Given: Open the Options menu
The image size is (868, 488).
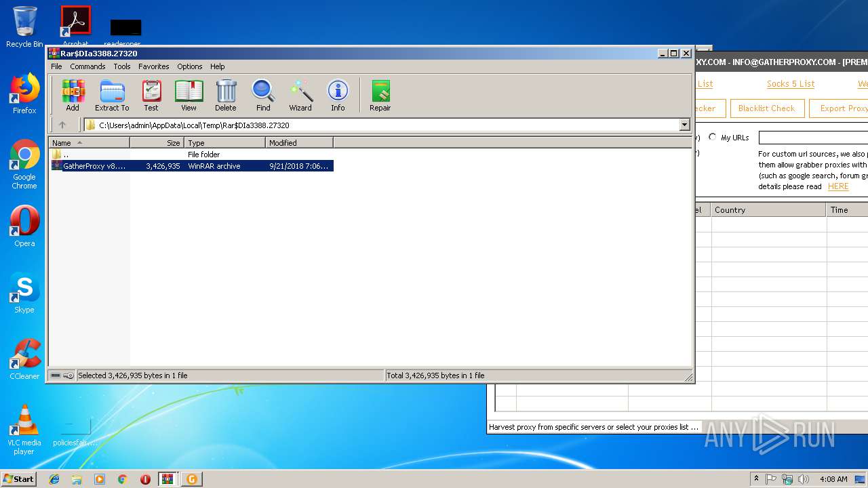Looking at the screenshot, I should pos(190,66).
